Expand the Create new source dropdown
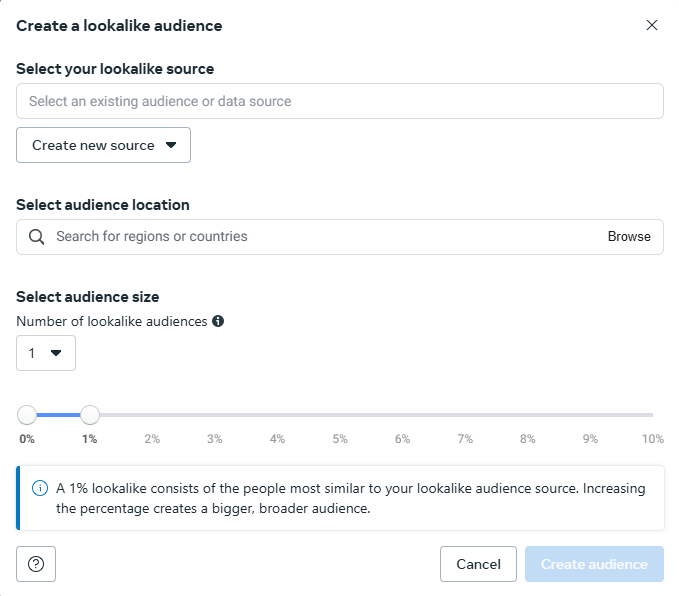The width and height of the screenshot is (679, 596). [103, 145]
